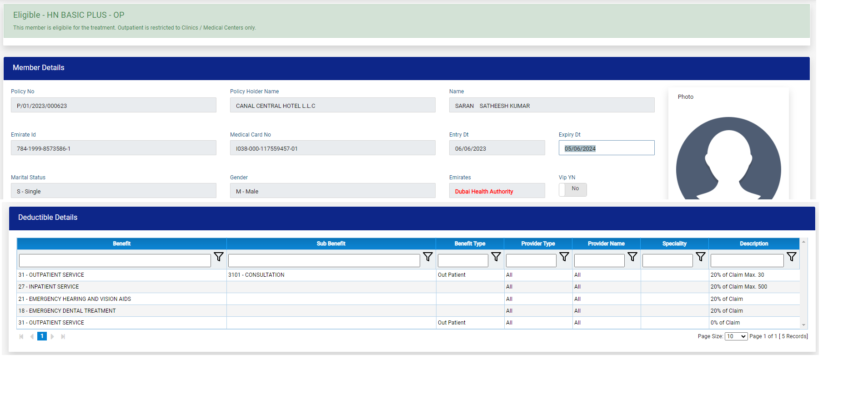This screenshot has height=401, width=868.
Task: Click the Benefit column filter icon
Action: coord(219,257)
